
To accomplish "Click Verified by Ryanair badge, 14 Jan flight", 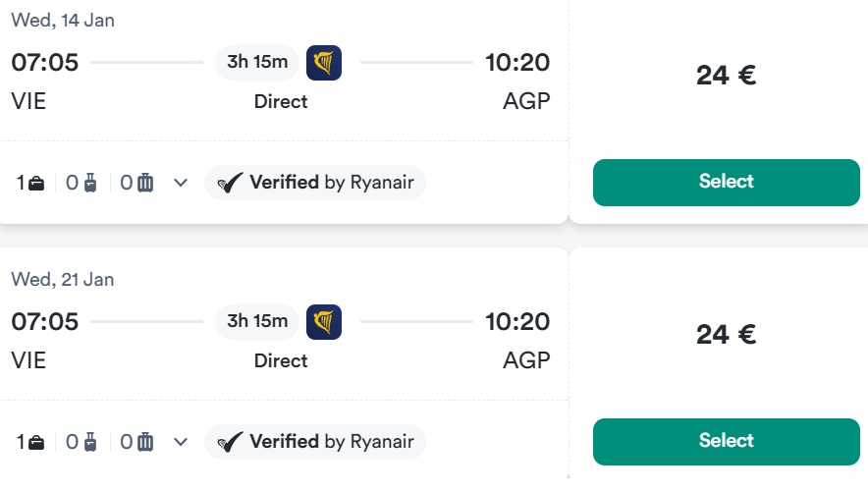I will pos(315,183).
